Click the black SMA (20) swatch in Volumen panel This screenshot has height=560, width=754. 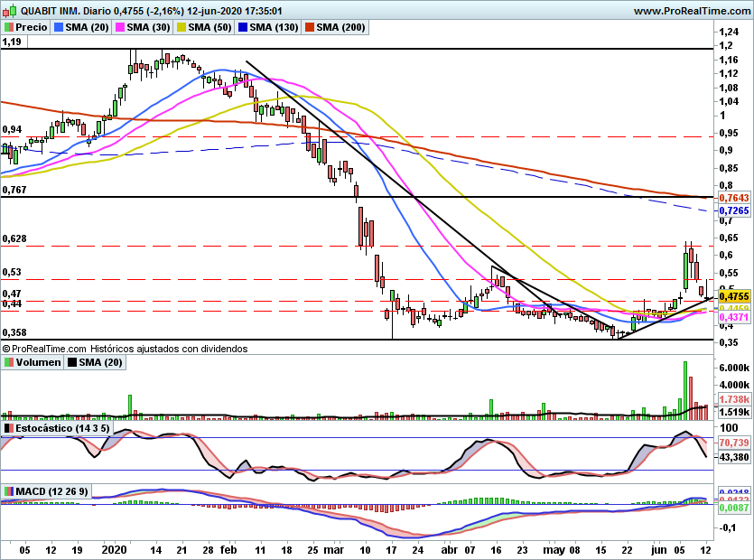[x=72, y=362]
